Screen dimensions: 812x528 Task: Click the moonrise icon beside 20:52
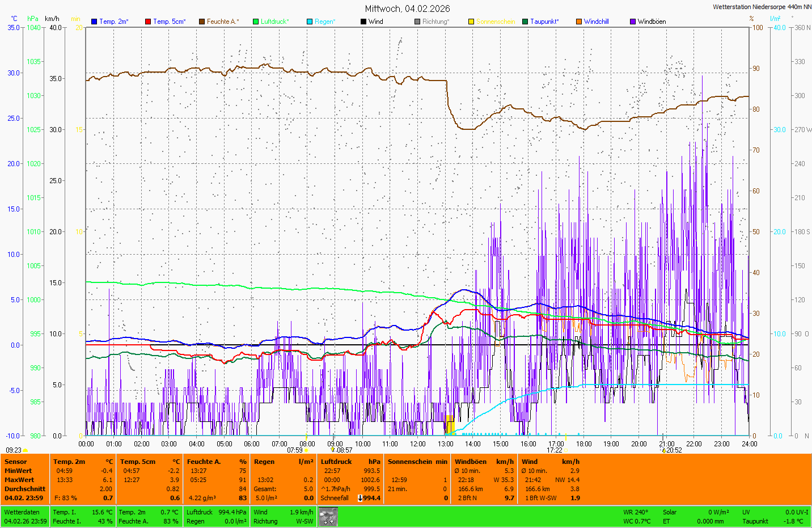(x=663, y=450)
